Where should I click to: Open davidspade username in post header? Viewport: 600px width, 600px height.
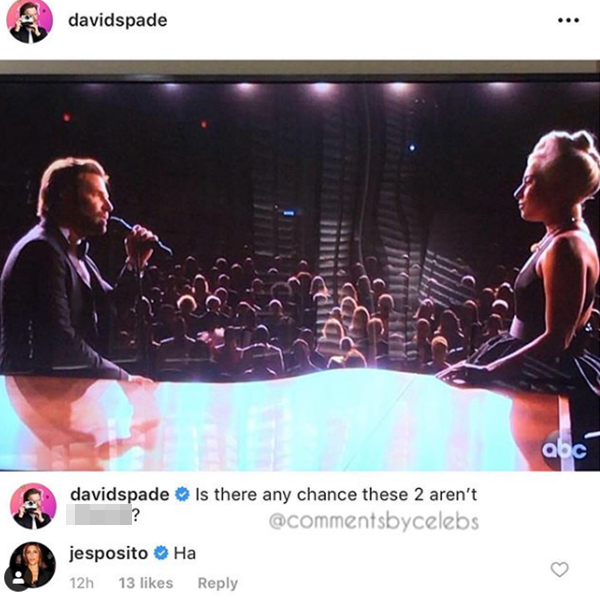(x=118, y=20)
